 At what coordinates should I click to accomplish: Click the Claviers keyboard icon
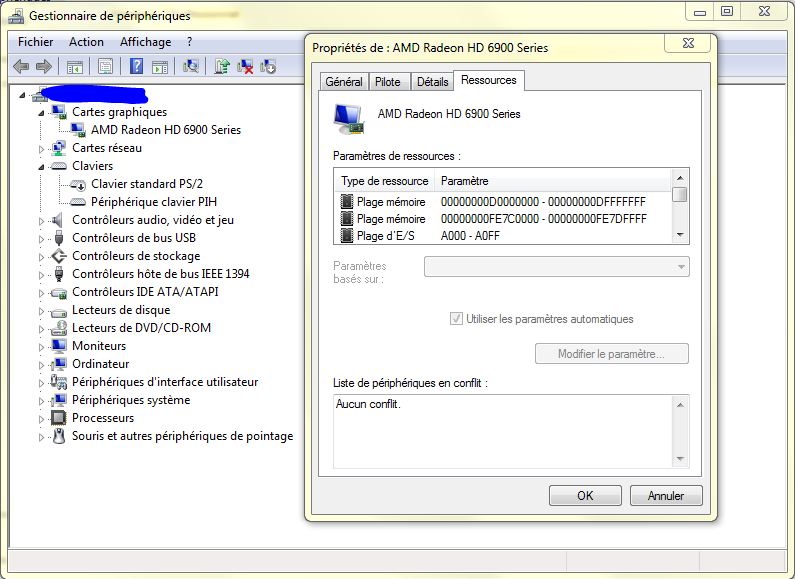point(59,166)
